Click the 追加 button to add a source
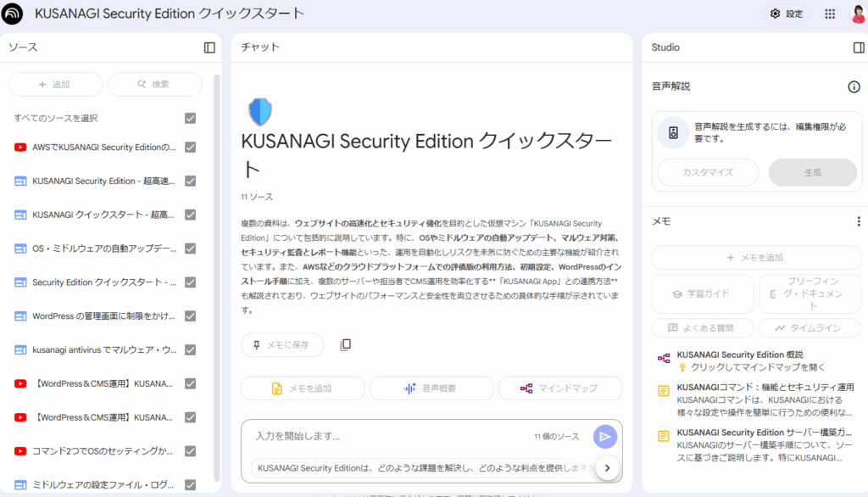Viewport: 868px width, 497px height. 55,84
